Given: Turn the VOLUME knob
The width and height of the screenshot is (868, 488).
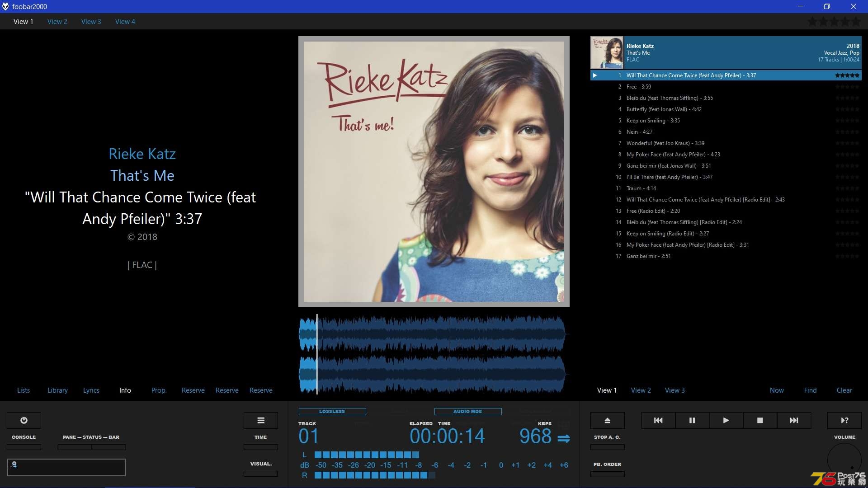Looking at the screenshot, I should point(844,460).
